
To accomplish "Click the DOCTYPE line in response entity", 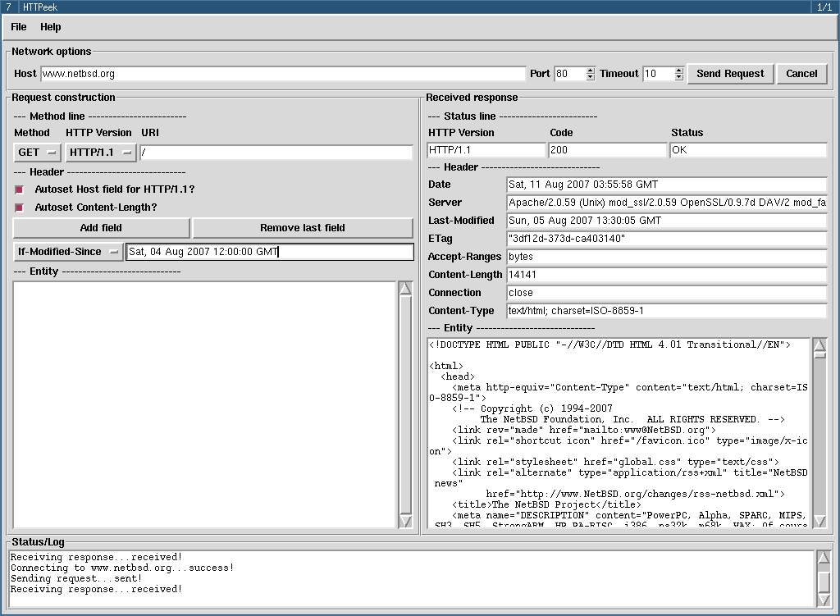I will [609, 345].
